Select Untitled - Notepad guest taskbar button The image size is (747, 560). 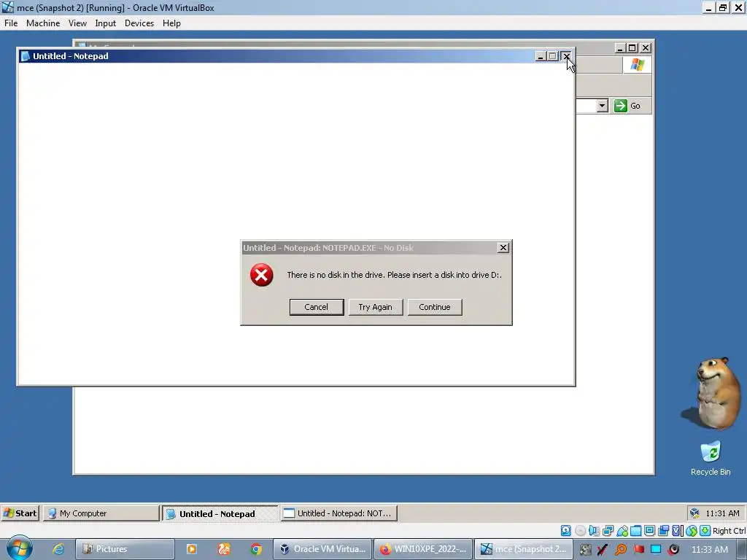coord(220,513)
